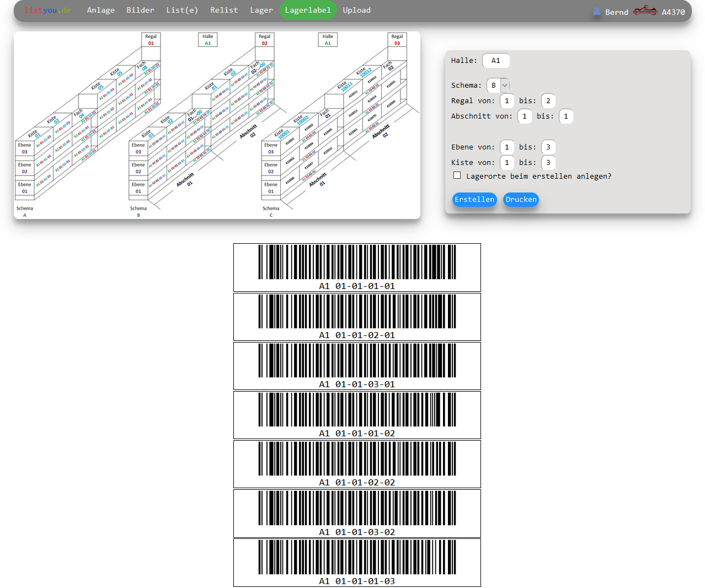The height and width of the screenshot is (588, 705).
Task: Focus the Kiste bis input field
Action: click(548, 163)
